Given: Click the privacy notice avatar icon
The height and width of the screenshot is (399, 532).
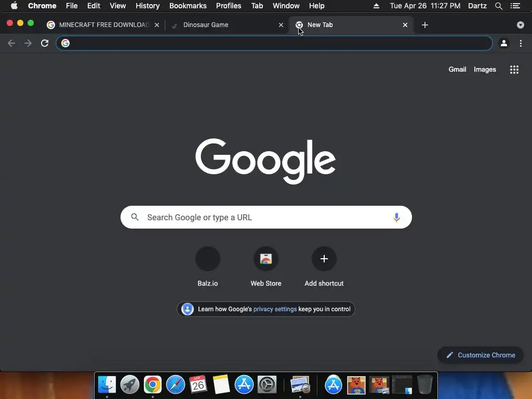Looking at the screenshot, I should click(x=187, y=309).
